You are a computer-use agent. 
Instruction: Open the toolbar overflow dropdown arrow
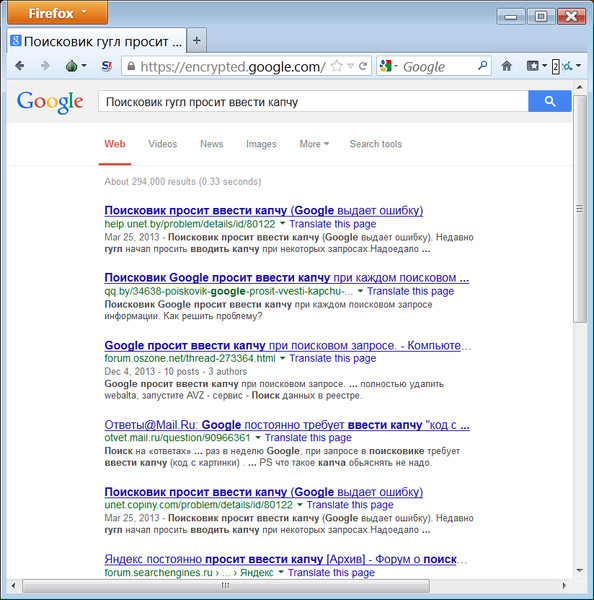(x=579, y=66)
